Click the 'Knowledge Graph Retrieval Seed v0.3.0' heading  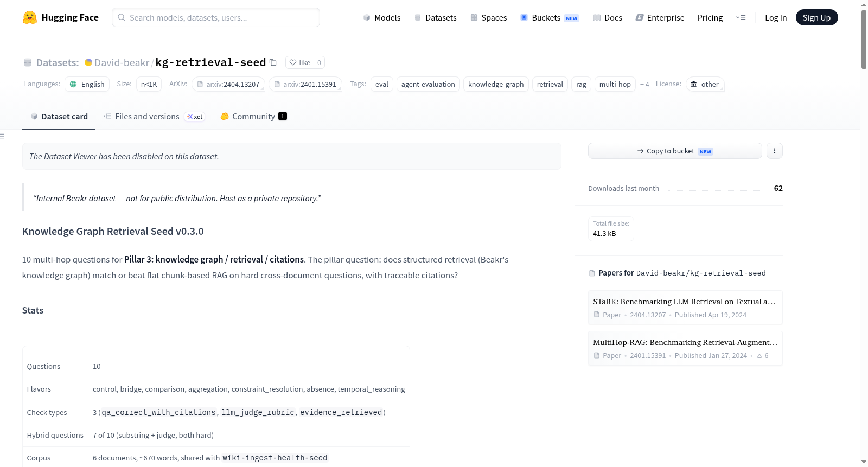coord(113,231)
